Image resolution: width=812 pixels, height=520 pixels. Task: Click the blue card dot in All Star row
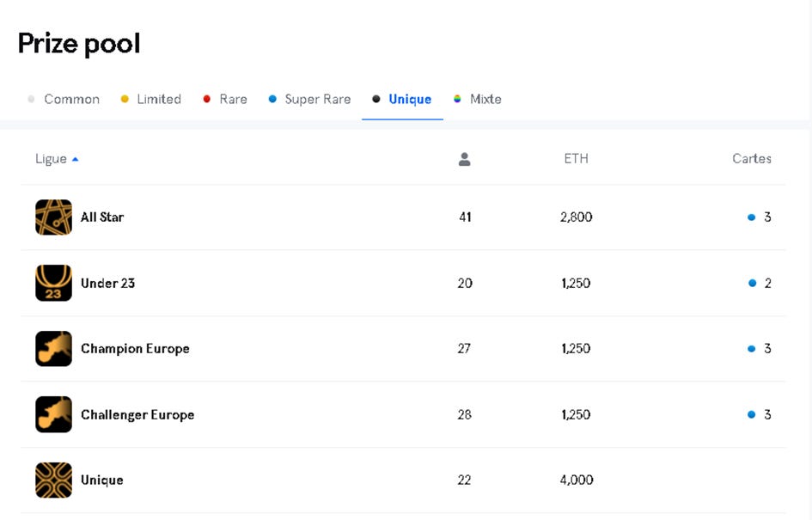coord(751,217)
